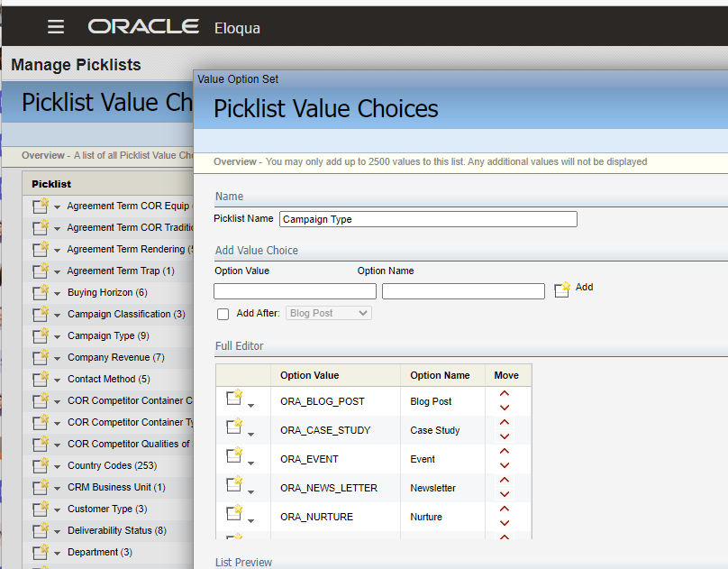This screenshot has height=569, width=728.
Task: Move Newsletter option up
Action: pyautogui.click(x=505, y=480)
